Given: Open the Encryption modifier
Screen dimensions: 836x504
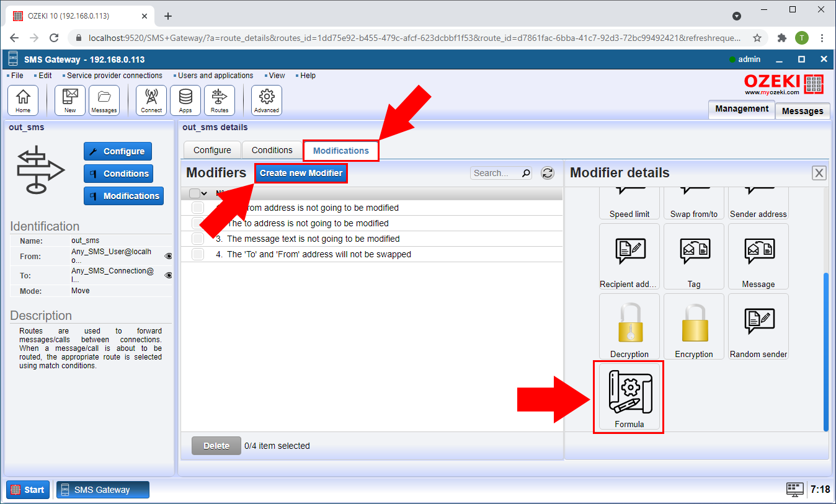Looking at the screenshot, I should pyautogui.click(x=693, y=327).
